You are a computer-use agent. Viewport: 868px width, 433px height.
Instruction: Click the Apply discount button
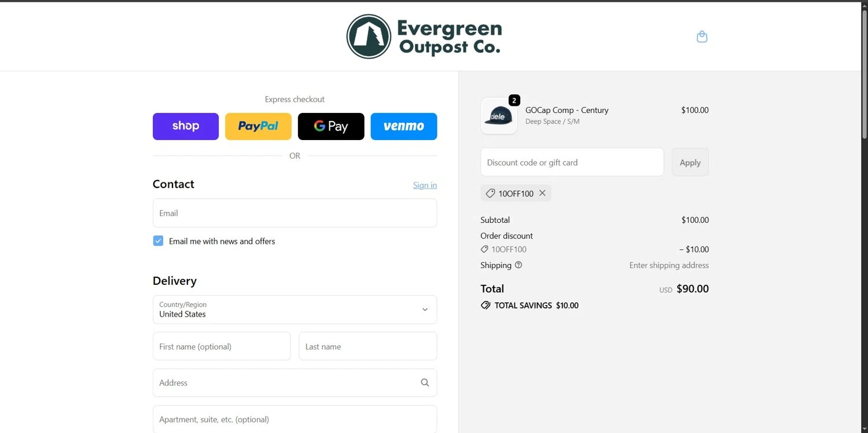690,162
